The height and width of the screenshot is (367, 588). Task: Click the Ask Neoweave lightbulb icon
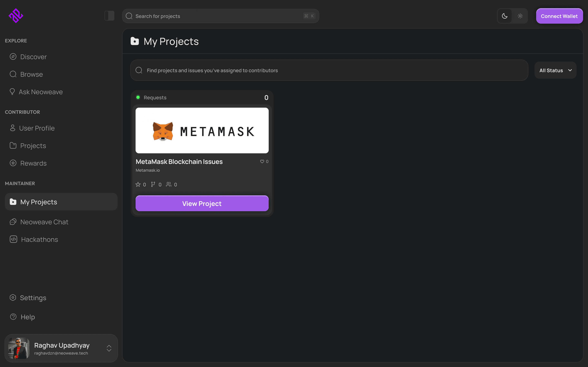(12, 92)
